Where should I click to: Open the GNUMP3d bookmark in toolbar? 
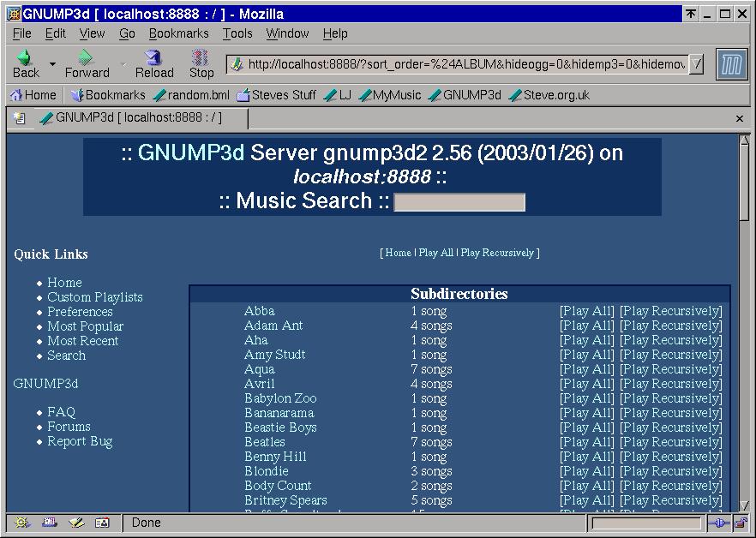pos(465,95)
